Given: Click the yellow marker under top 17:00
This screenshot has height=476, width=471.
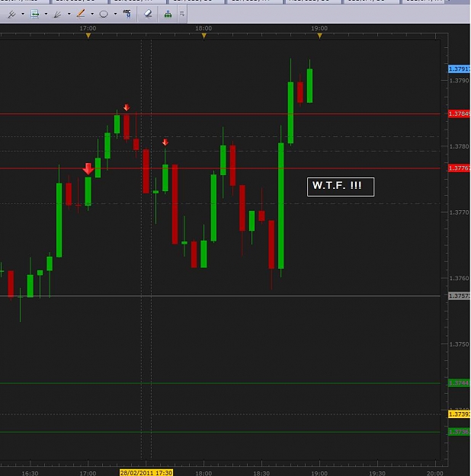Looking at the screenshot, I should 88,36.
